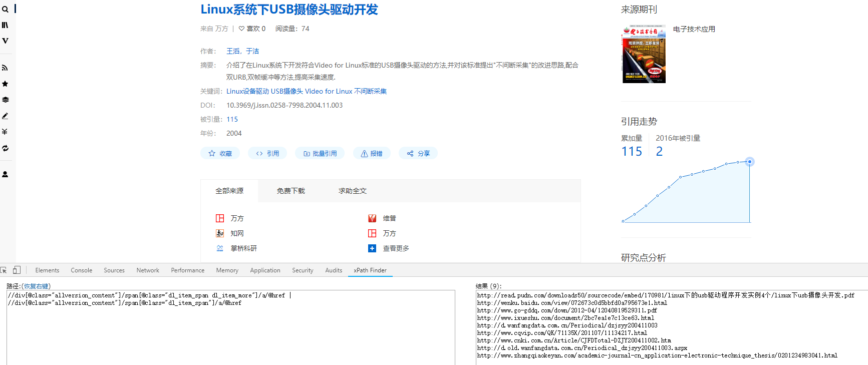Click the 电子技术应用 journal cover thumbnail

[x=644, y=54]
